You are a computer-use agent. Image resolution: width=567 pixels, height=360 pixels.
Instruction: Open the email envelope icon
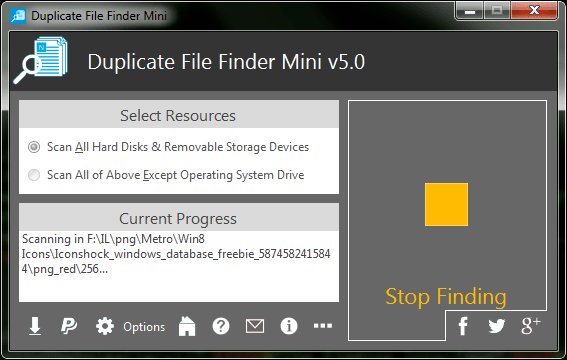[x=255, y=326]
